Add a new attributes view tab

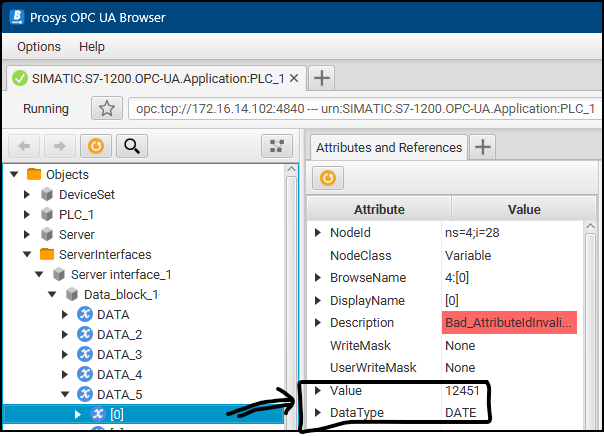click(x=483, y=147)
